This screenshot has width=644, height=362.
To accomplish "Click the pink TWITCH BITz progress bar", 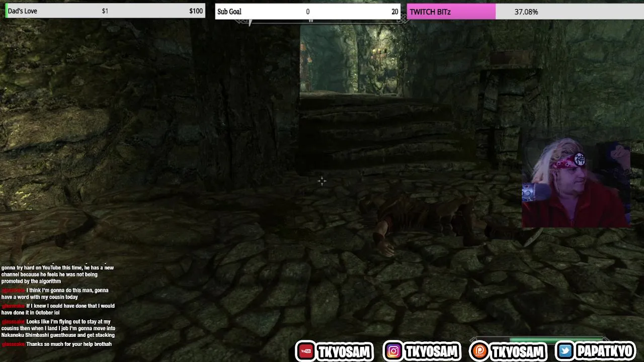I will pyautogui.click(x=451, y=12).
